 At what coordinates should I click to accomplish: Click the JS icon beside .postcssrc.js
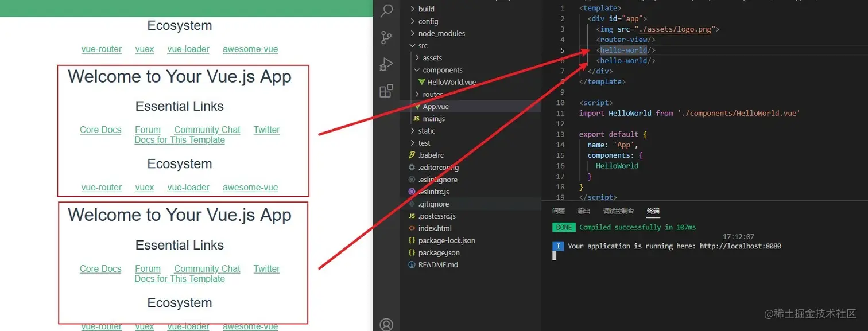click(412, 216)
